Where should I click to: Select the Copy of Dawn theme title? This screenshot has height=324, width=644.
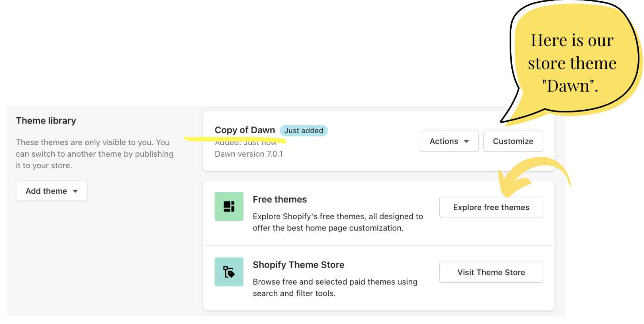coord(245,130)
